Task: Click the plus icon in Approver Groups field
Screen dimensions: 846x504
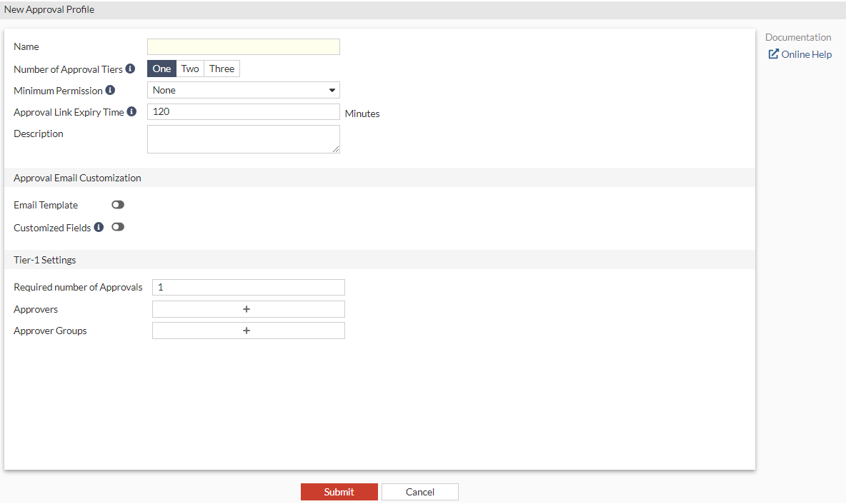Action: pos(247,331)
